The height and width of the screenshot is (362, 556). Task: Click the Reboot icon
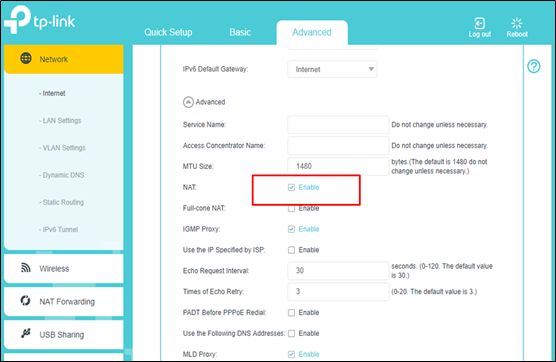pos(517,23)
